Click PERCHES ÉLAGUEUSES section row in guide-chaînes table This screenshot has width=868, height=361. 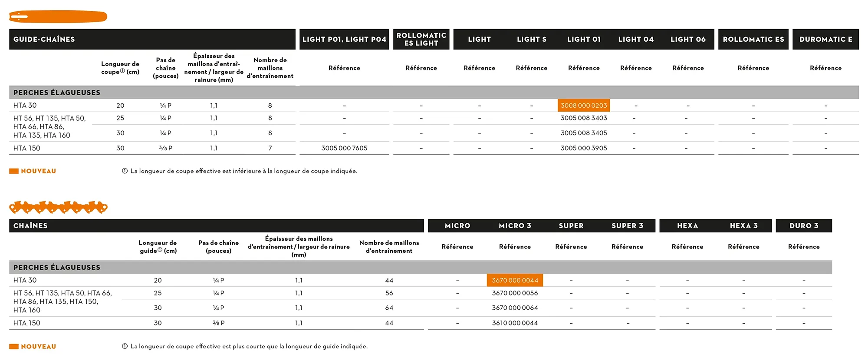pyautogui.click(x=434, y=93)
